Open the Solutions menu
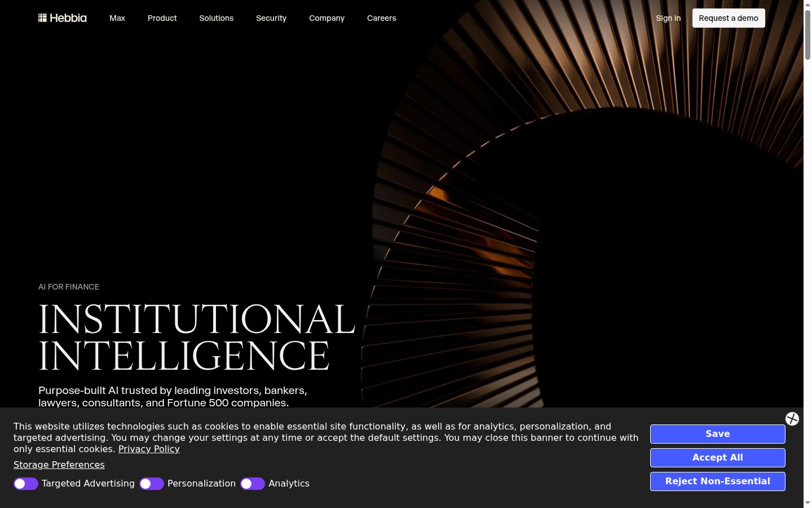 [x=217, y=18]
